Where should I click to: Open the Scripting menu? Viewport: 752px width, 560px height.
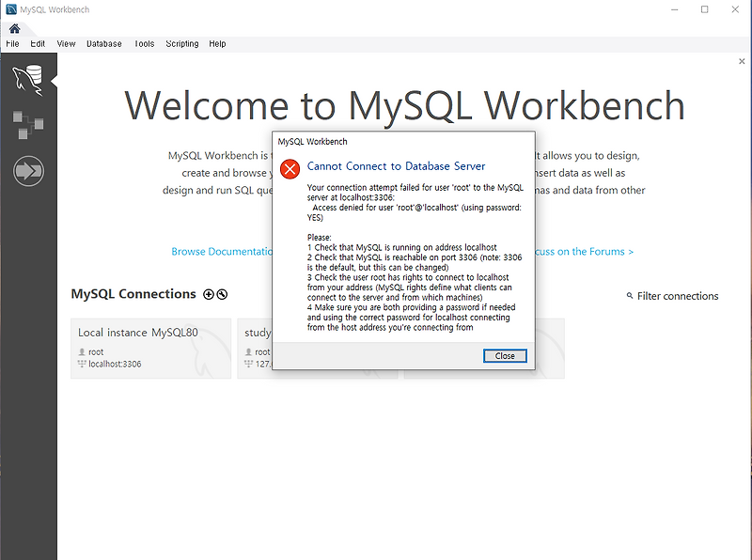click(x=181, y=43)
